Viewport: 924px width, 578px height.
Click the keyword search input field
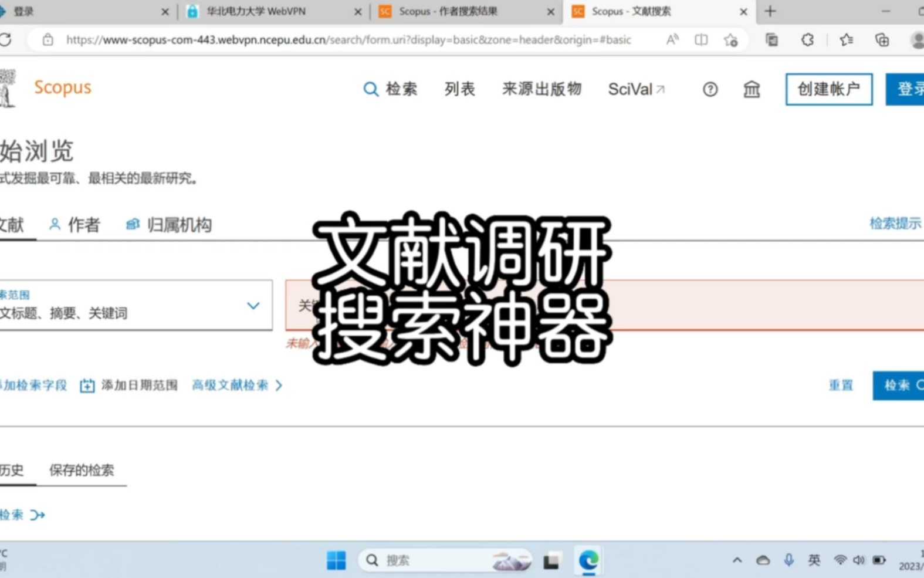point(604,305)
